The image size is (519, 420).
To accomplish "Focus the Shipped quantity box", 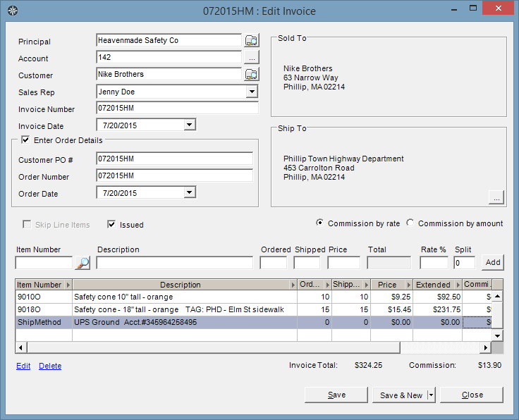I will [307, 263].
